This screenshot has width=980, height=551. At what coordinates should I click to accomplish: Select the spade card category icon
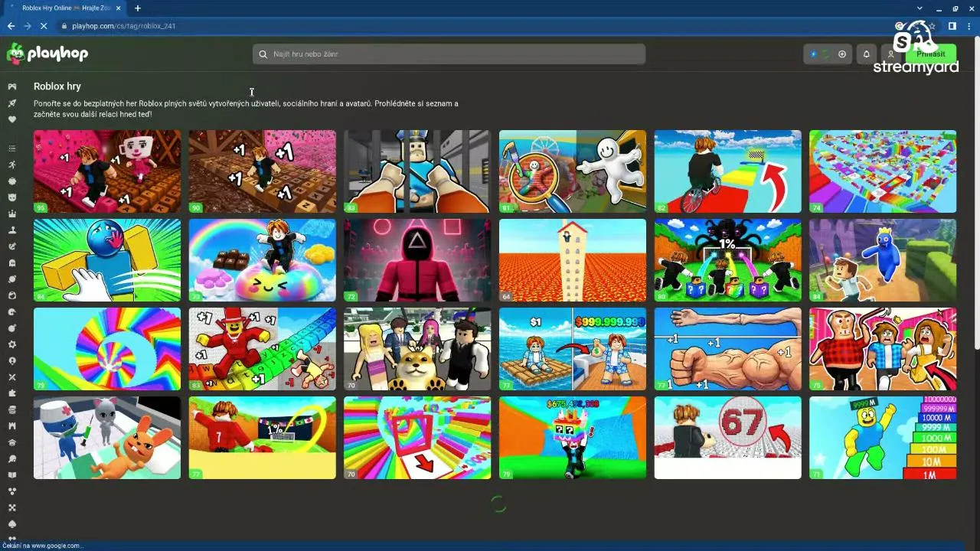coord(12,523)
